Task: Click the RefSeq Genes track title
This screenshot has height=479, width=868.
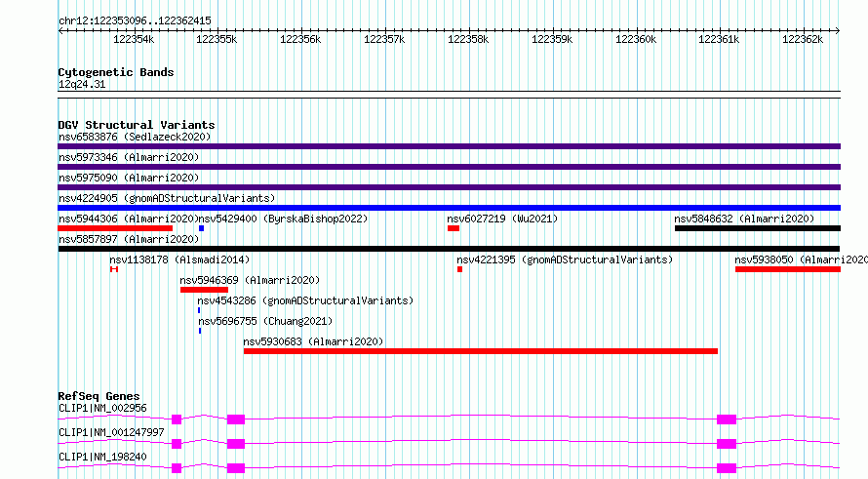Action: [x=99, y=396]
